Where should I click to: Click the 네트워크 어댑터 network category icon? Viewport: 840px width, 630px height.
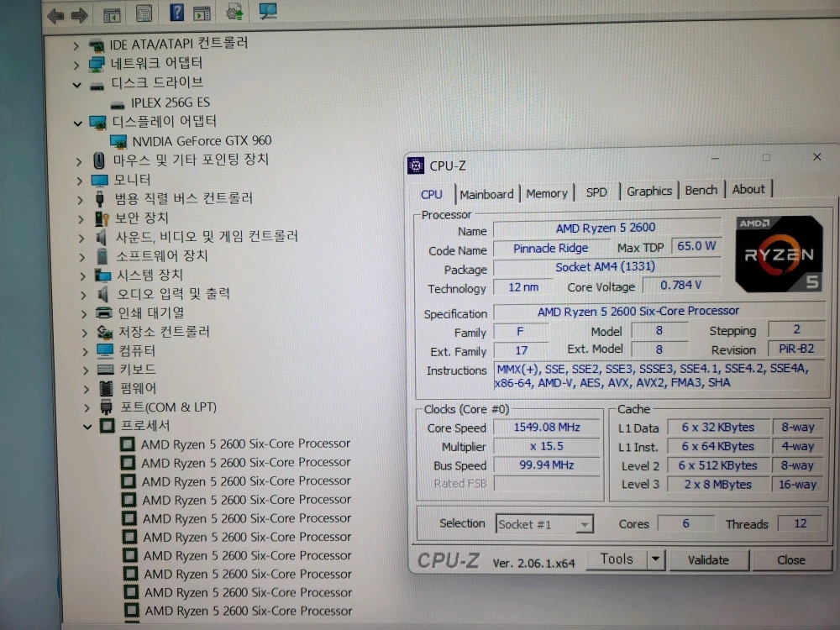(97, 65)
